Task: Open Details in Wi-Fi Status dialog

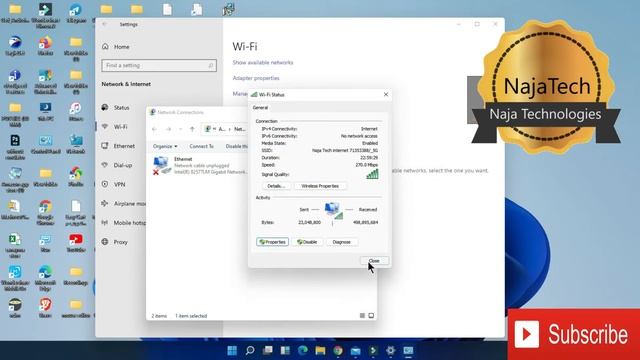Action: click(276, 186)
